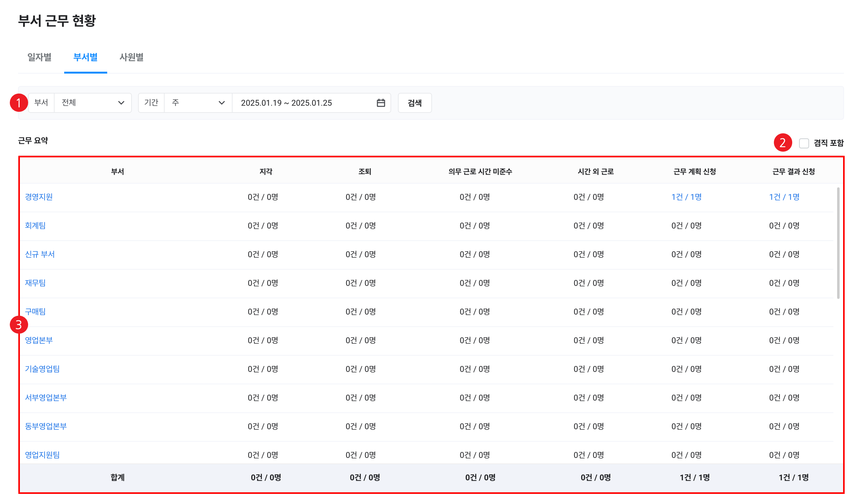The height and width of the screenshot is (504, 863).
Task: Select the 재무팀 link
Action: click(35, 283)
